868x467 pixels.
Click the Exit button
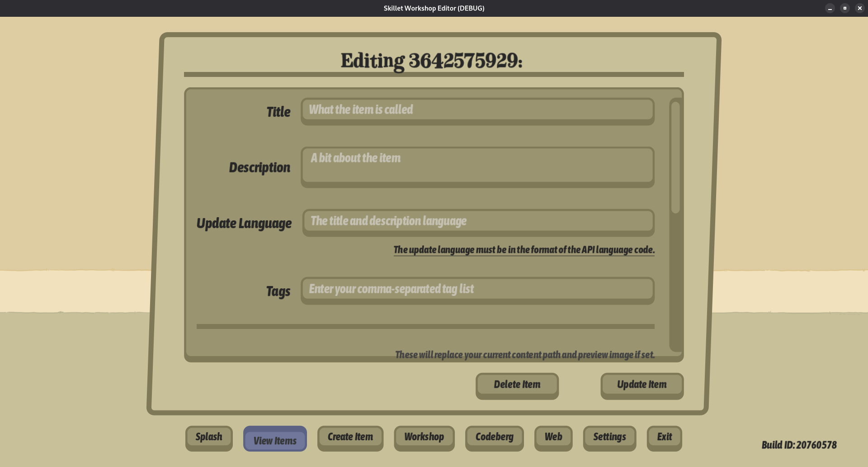[664, 437]
